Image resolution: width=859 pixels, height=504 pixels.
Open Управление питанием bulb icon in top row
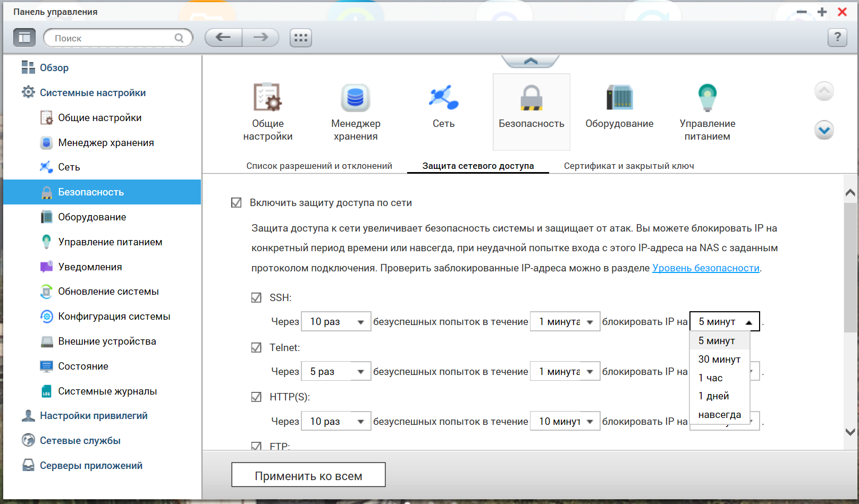click(x=707, y=112)
